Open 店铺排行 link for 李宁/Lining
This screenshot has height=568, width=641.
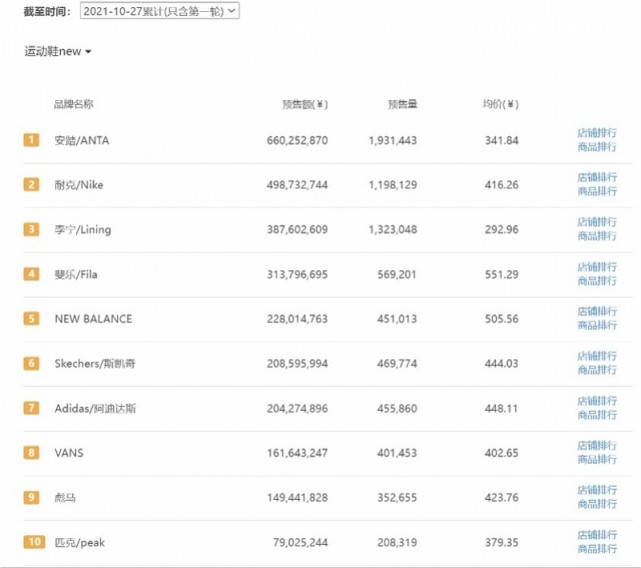597,222
